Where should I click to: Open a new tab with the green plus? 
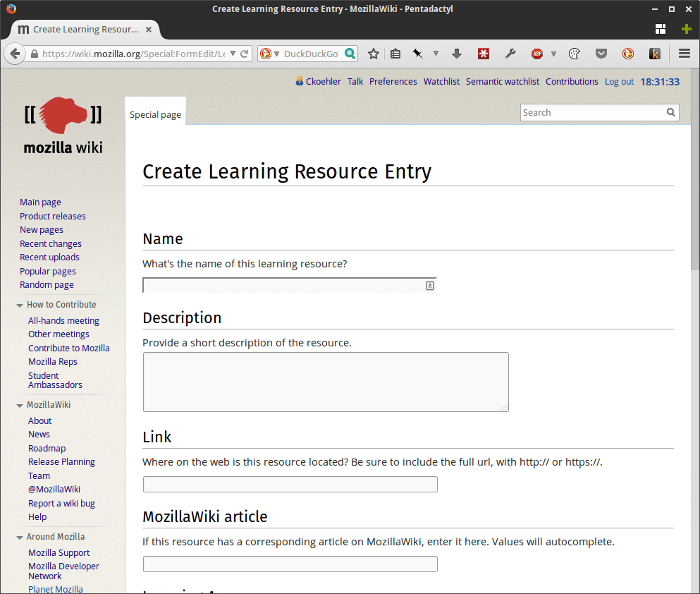(x=687, y=30)
